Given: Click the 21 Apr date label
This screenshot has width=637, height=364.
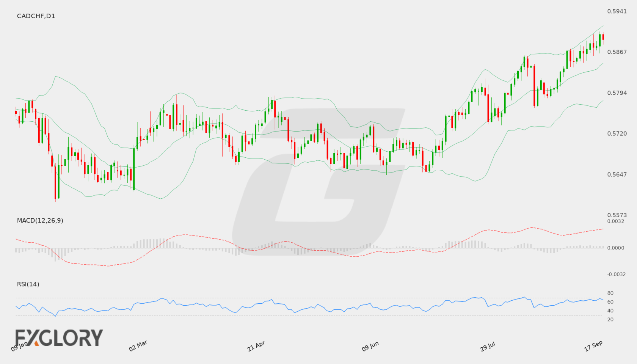Looking at the screenshot, I should pyautogui.click(x=256, y=346).
